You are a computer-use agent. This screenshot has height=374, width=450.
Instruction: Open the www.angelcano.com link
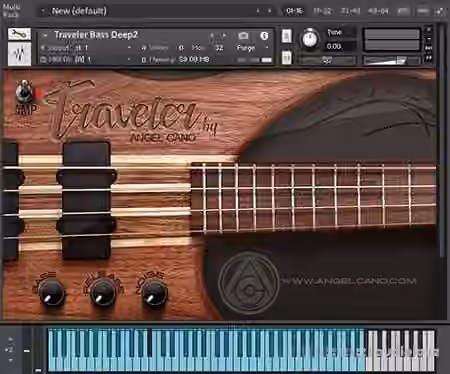coord(350,281)
